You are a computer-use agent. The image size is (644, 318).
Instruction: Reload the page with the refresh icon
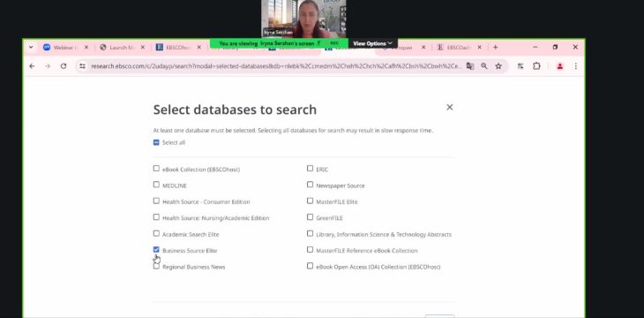64,66
